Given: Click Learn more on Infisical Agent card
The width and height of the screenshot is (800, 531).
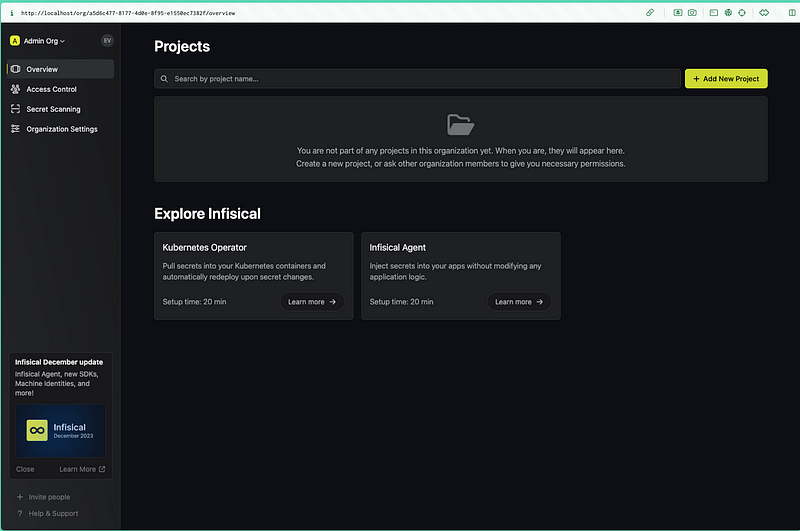Looking at the screenshot, I should coord(519,301).
